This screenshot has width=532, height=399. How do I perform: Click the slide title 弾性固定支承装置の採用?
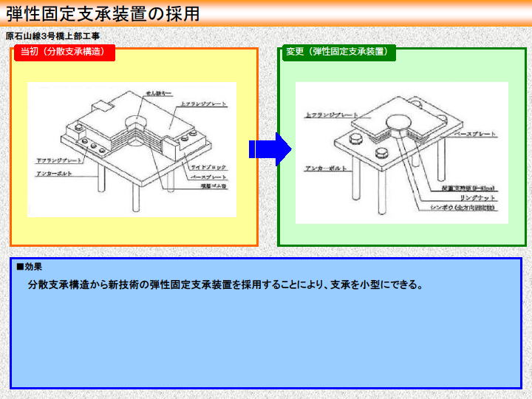pos(103,14)
